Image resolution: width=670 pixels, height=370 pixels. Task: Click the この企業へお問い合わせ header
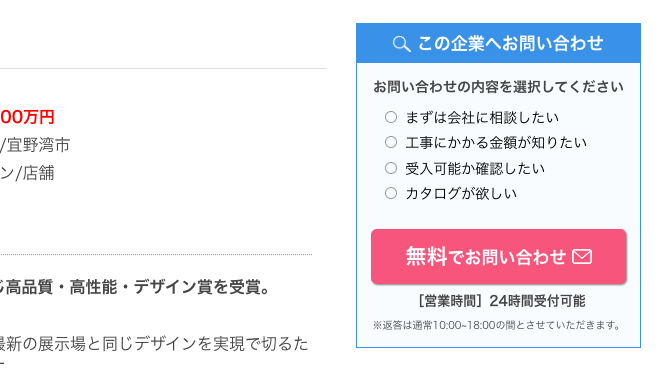[498, 44]
